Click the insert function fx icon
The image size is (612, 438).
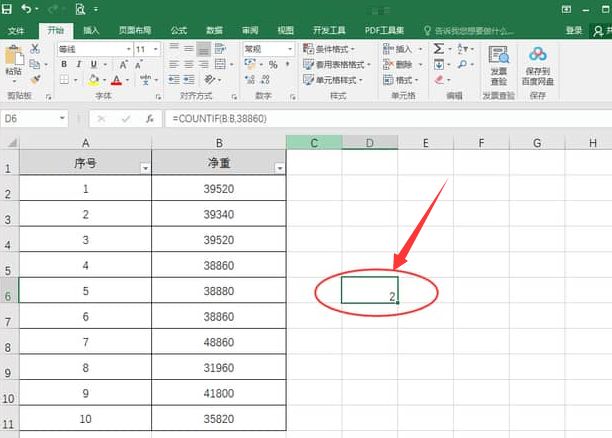149,118
